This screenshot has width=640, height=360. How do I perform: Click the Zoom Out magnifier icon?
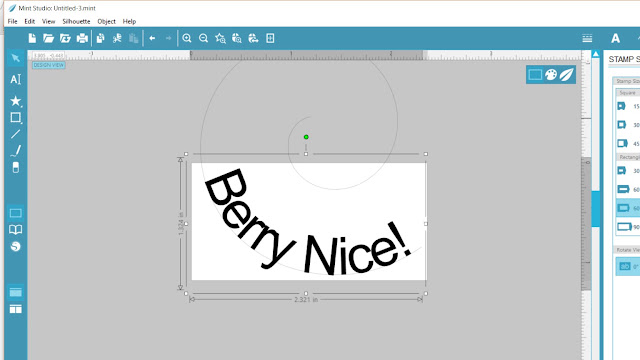tap(203, 38)
